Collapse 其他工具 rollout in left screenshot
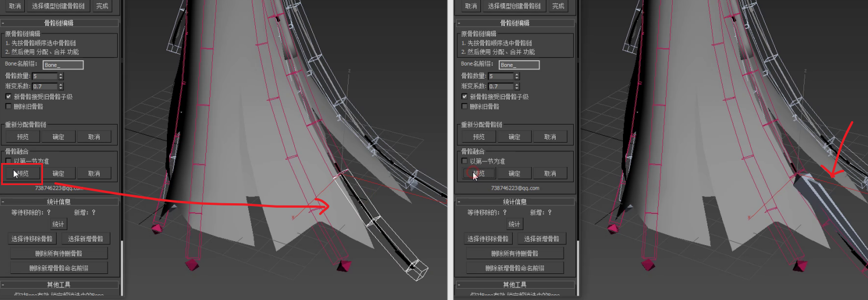Viewport: 868px width, 300px height. [59, 284]
